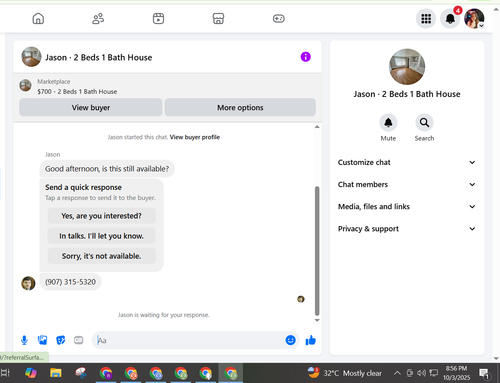The image size is (500, 383).
Task: Click chat title 'Jason · 2 Beds 1 Bath House'
Action: point(99,57)
